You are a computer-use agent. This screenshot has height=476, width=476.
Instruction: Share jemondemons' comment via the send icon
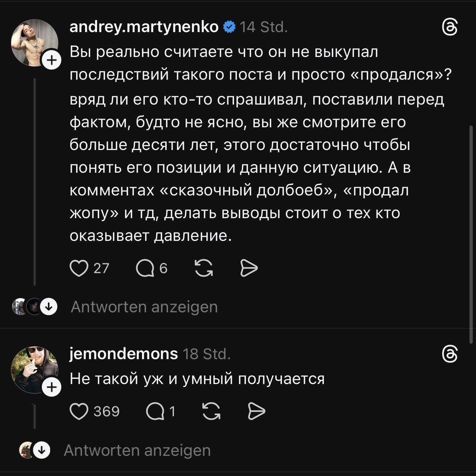tap(257, 411)
